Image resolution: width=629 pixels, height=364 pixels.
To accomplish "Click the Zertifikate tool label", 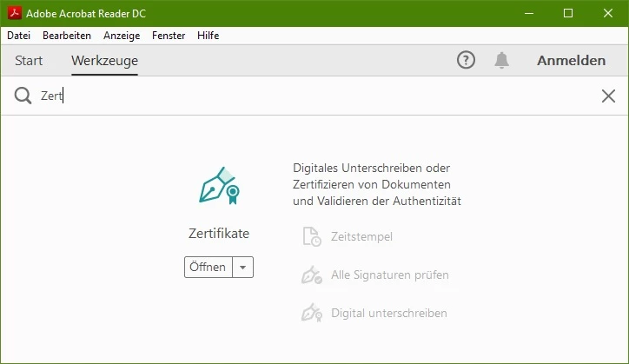I will [219, 233].
